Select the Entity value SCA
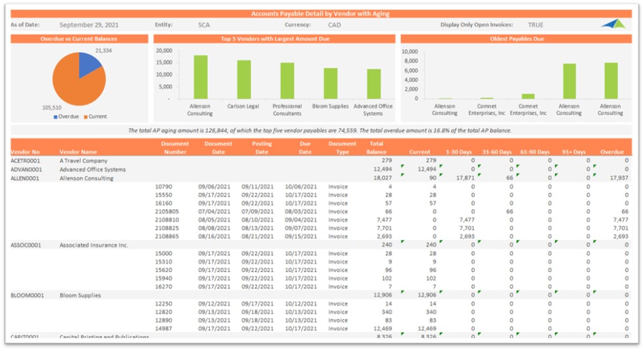Viewport: 644px width, 350px height. coord(203,26)
